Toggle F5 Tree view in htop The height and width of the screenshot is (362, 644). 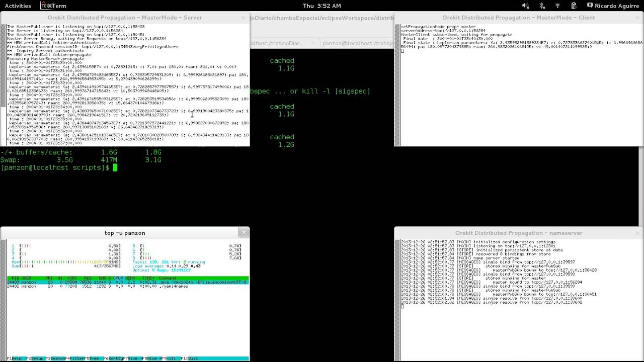pyautogui.click(x=94, y=358)
